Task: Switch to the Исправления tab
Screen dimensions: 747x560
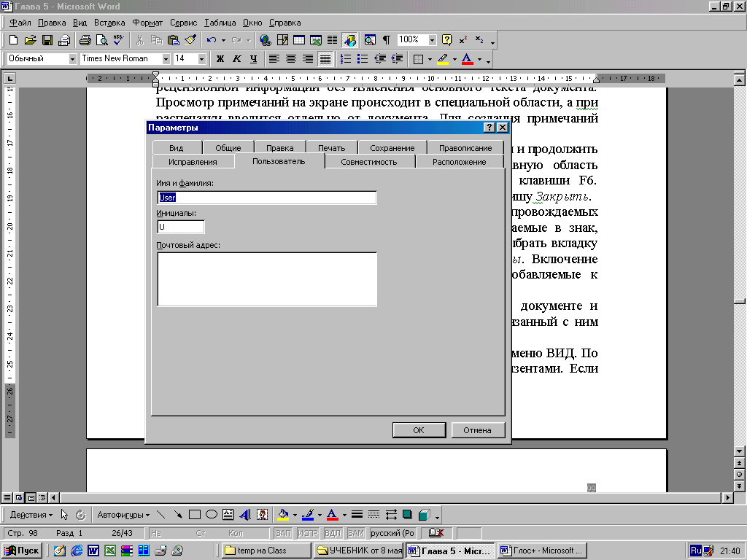Action: [193, 161]
